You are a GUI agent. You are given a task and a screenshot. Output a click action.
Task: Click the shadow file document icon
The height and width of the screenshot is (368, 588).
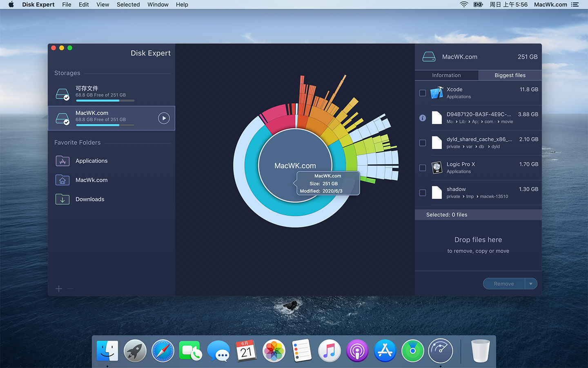coord(437,193)
